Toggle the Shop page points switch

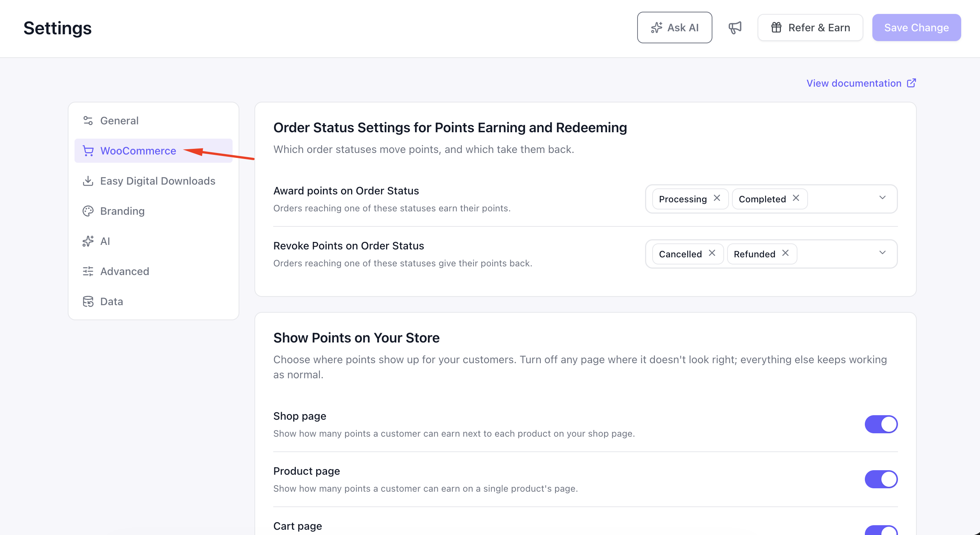(x=881, y=424)
